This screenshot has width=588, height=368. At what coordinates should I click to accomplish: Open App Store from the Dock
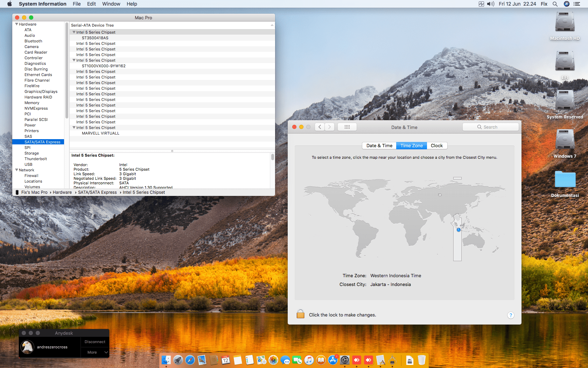[333, 360]
